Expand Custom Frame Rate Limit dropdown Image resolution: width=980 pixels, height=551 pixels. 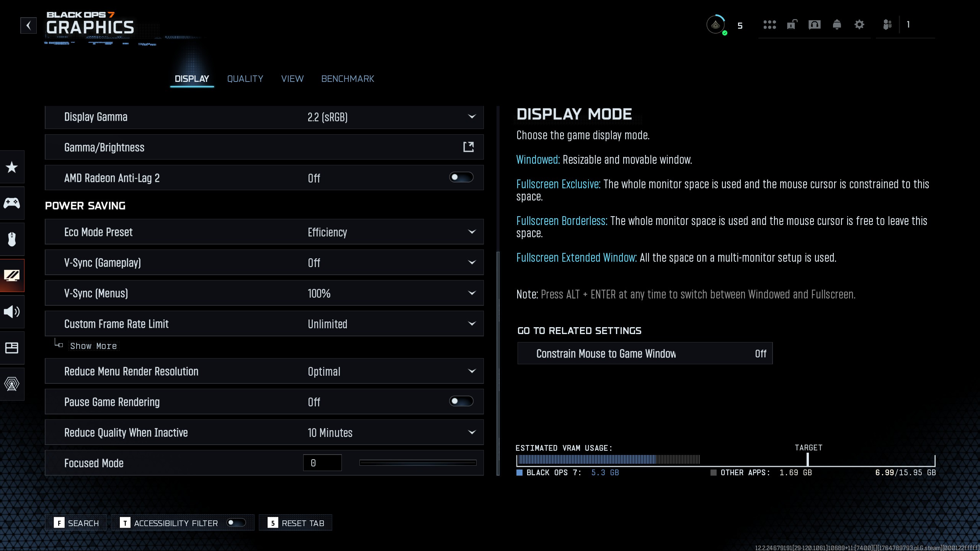[472, 324]
